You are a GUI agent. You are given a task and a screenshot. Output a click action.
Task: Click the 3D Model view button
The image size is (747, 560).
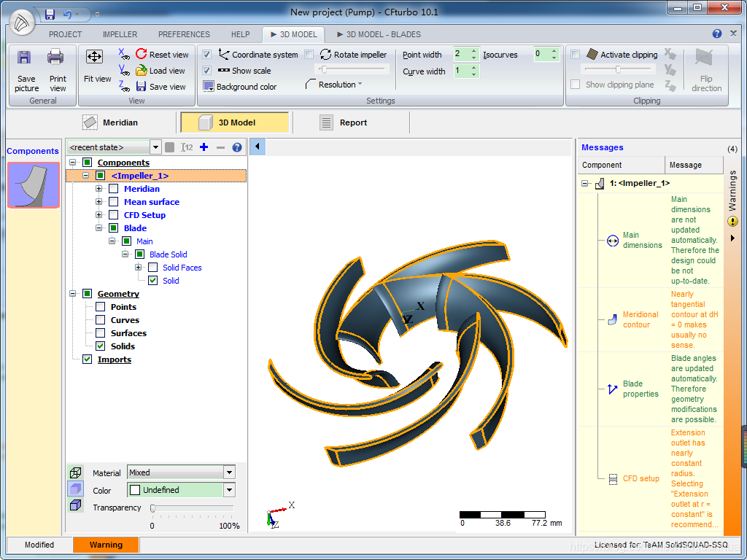[x=235, y=122]
